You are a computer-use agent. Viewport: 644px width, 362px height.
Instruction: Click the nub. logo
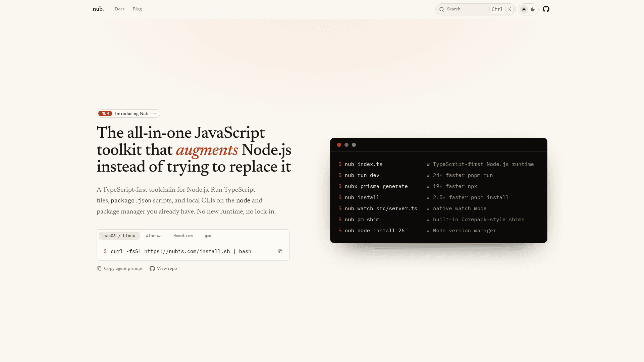tap(98, 9)
